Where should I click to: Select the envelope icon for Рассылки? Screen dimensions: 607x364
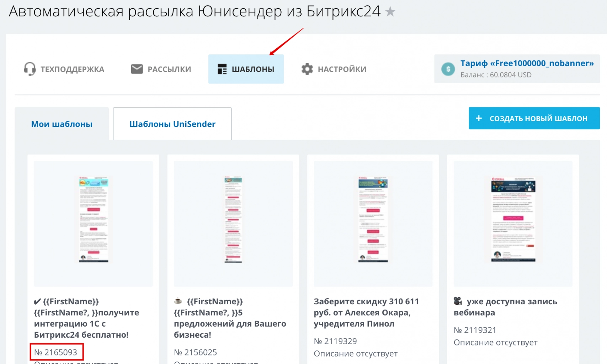(136, 68)
